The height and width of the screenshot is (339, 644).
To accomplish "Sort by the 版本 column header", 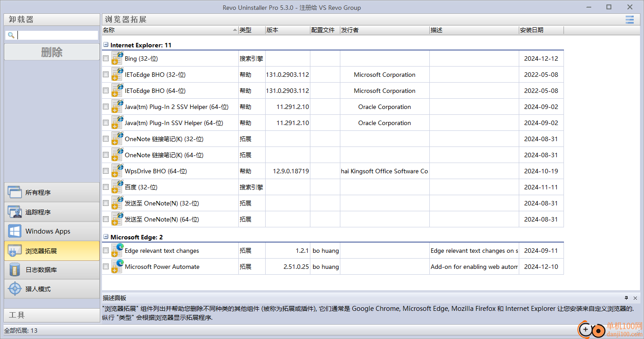I will pyautogui.click(x=288, y=30).
